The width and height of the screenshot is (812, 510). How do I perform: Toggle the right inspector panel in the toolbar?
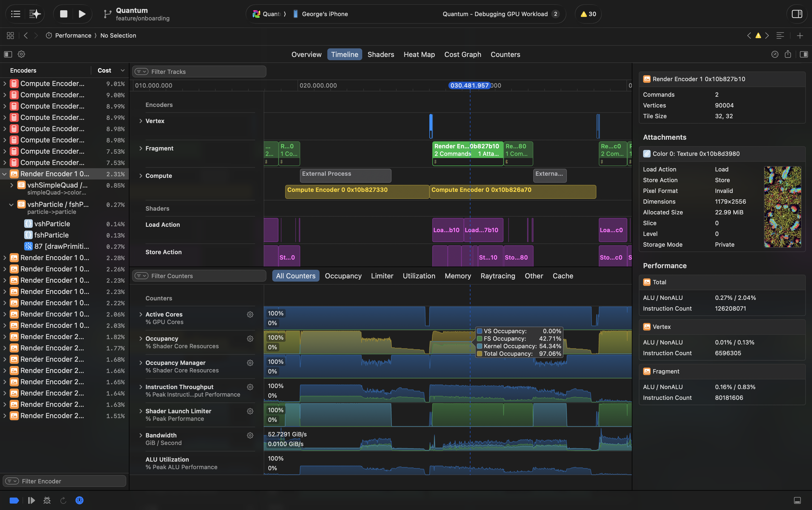click(x=797, y=14)
